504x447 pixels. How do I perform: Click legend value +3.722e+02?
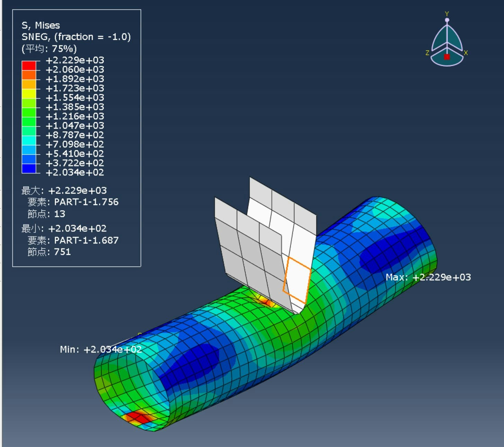click(75, 163)
